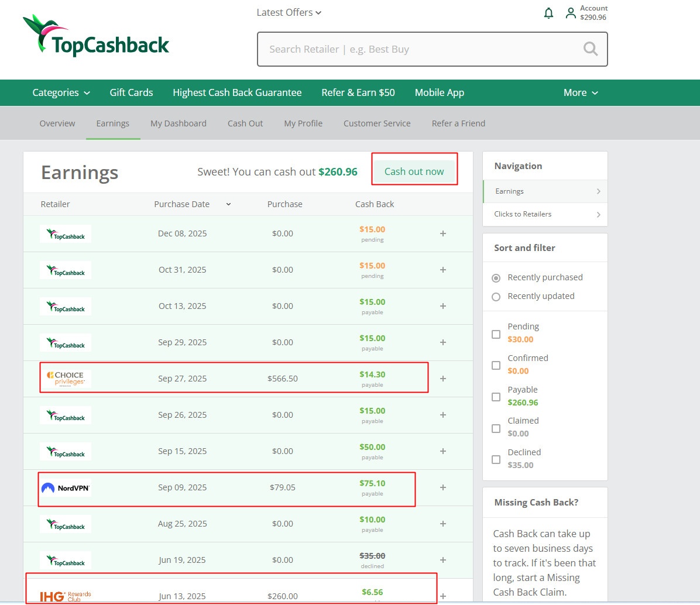Check the Pending filter checkbox
The image size is (700, 605).
click(496, 334)
